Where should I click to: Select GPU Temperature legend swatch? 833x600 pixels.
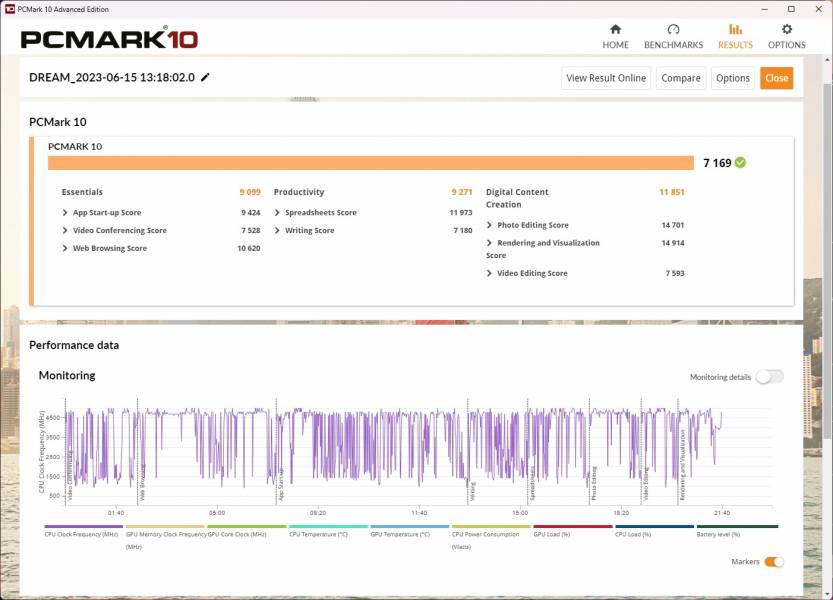click(x=410, y=527)
